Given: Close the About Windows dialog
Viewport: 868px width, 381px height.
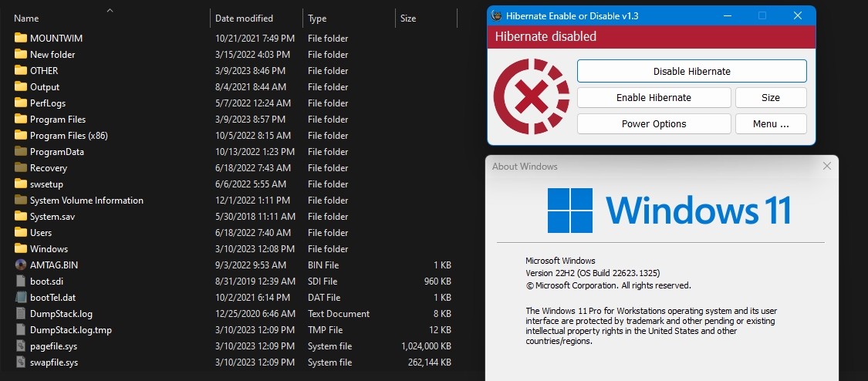Looking at the screenshot, I should point(827,166).
